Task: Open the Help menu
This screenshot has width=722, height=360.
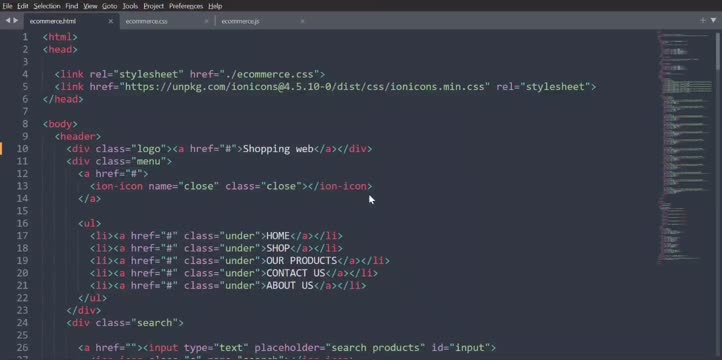Action: tap(215, 6)
